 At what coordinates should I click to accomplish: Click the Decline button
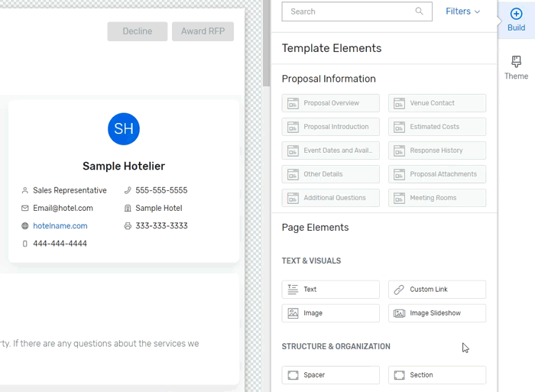coord(138,31)
